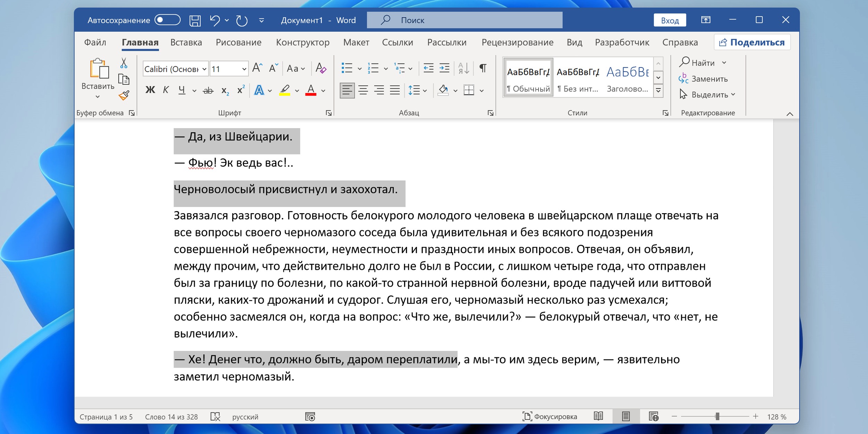
Task: Switch to the Рецензирование ribbon tab
Action: tap(517, 42)
